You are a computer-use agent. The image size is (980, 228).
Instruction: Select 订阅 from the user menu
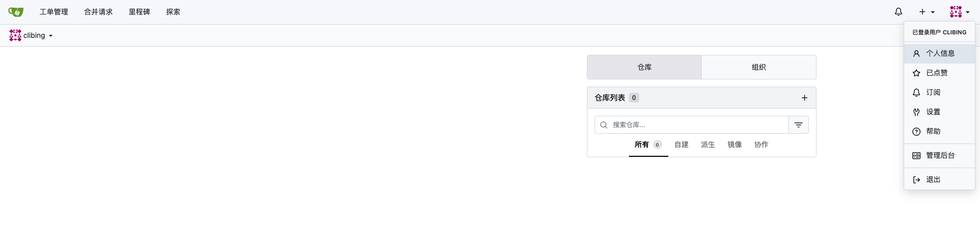(x=933, y=92)
